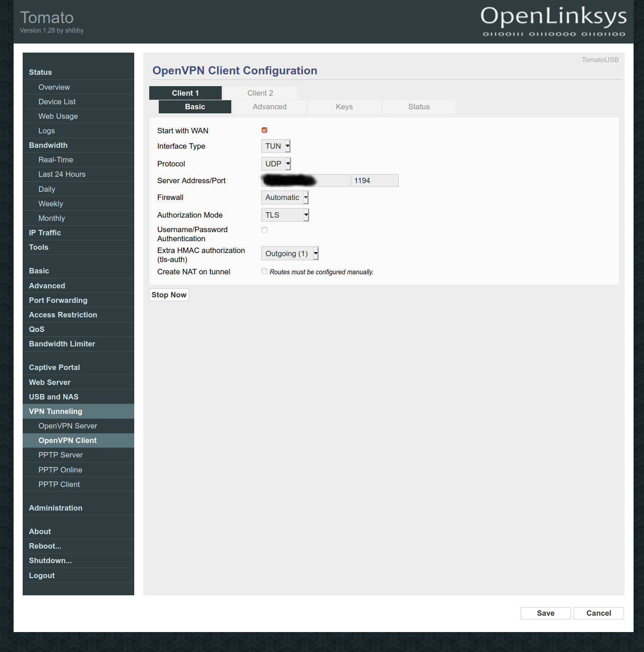The image size is (644, 652).
Task: Check Create NAT on tunnel
Action: (264, 271)
